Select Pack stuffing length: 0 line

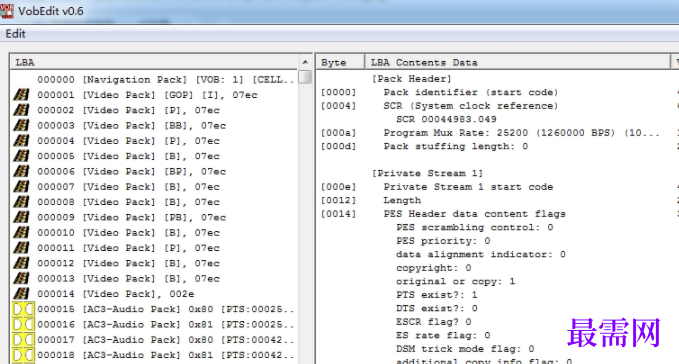456,146
